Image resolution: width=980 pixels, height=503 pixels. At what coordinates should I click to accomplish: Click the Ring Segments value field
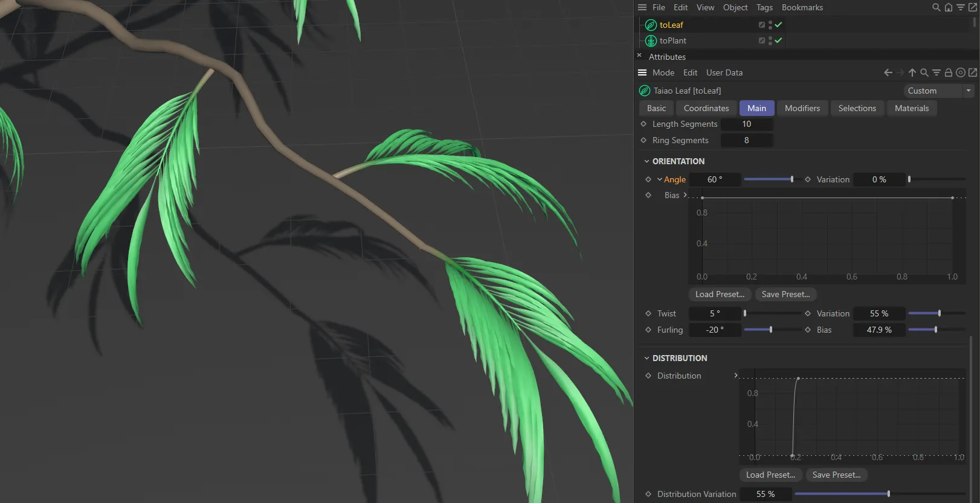(747, 140)
